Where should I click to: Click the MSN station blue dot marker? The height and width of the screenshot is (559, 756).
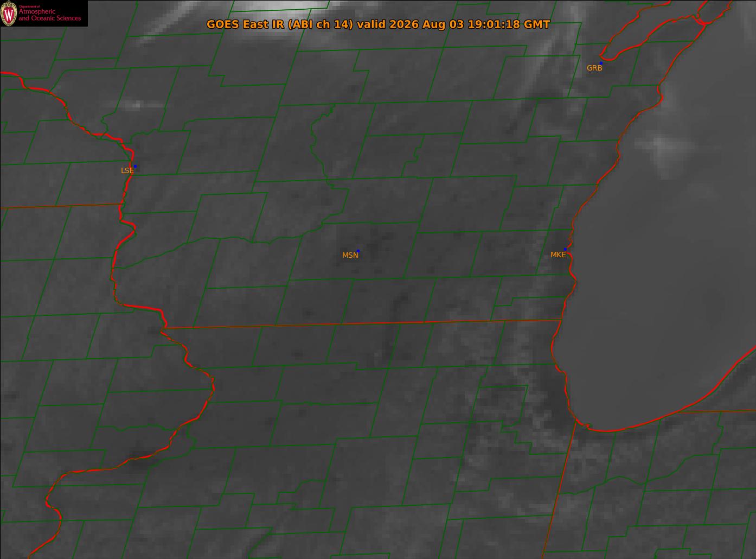[358, 251]
